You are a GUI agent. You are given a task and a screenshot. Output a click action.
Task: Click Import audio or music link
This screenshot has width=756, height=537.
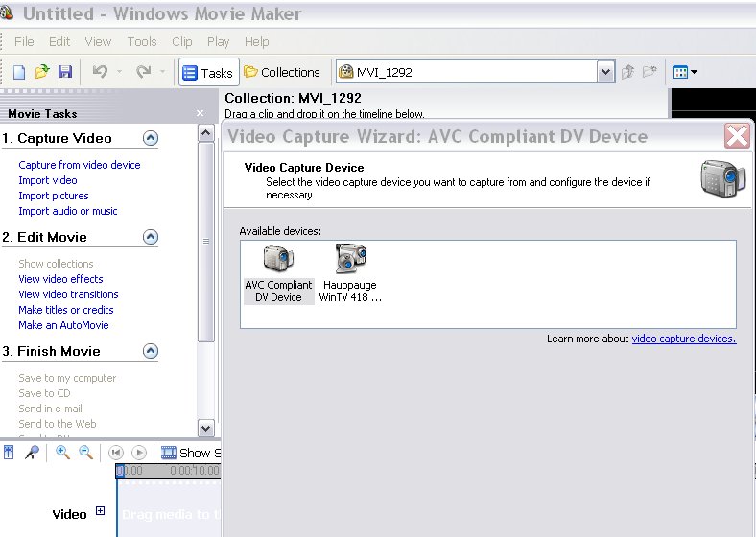pyautogui.click(x=68, y=211)
